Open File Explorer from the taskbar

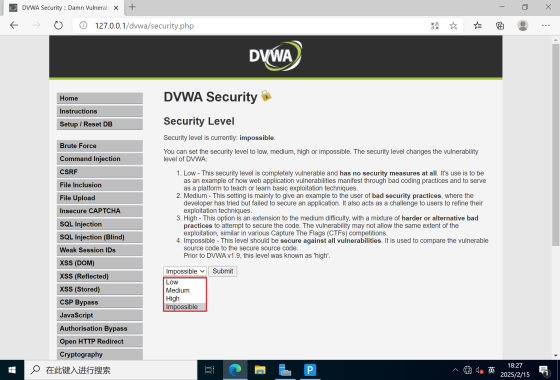(x=260, y=370)
